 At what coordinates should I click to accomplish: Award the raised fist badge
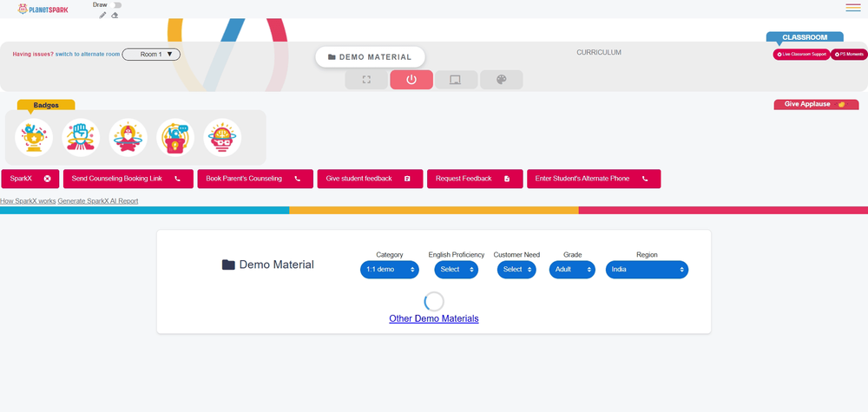point(81,138)
